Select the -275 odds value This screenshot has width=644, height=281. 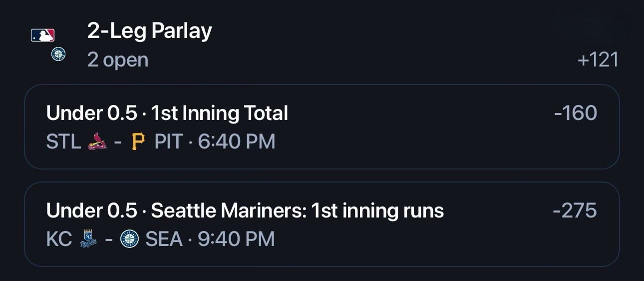coord(575,210)
